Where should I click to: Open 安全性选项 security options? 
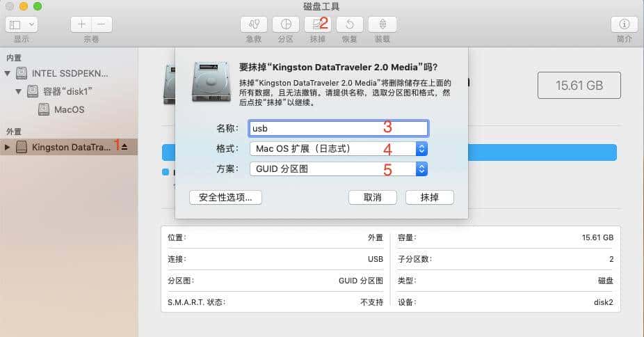point(225,197)
